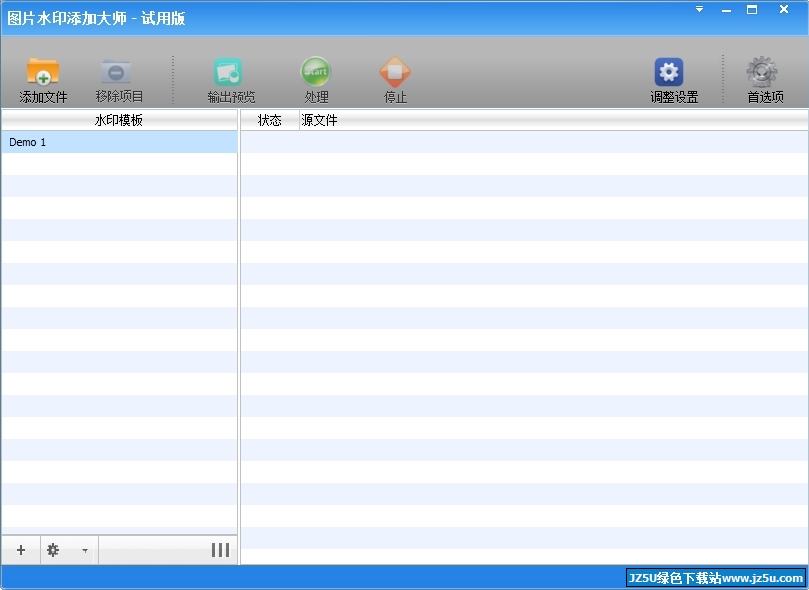Click the three-bar columns icon in template panel
This screenshot has width=809, height=590.
tap(220, 550)
